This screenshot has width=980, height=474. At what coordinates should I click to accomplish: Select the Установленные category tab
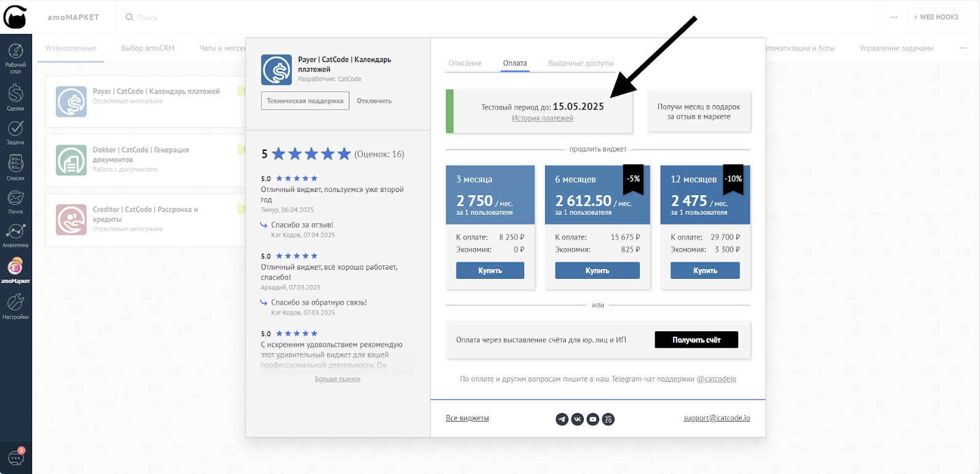71,48
